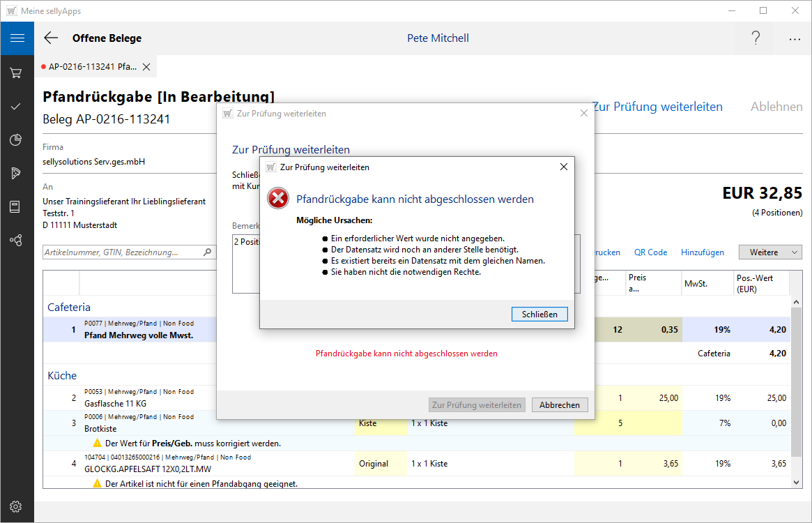Click the connected nodes sidebar icon
Screen dimensions: 812x523
point(17,240)
